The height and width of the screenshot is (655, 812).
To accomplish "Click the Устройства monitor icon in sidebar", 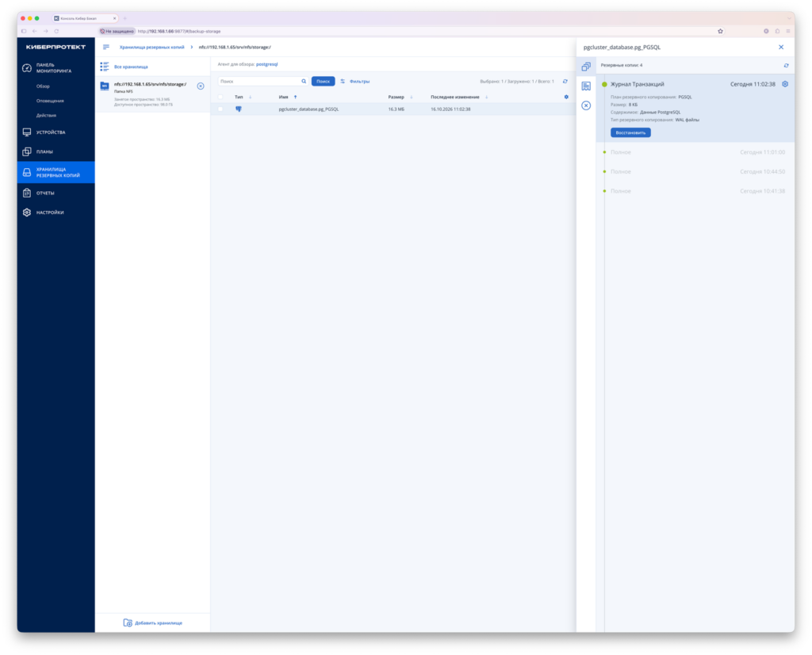I will point(27,132).
